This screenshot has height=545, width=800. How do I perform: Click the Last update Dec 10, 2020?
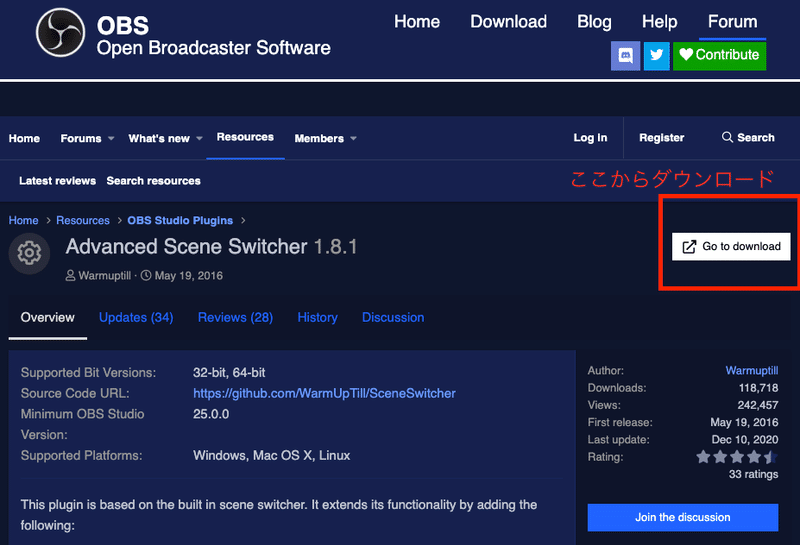click(x=745, y=439)
